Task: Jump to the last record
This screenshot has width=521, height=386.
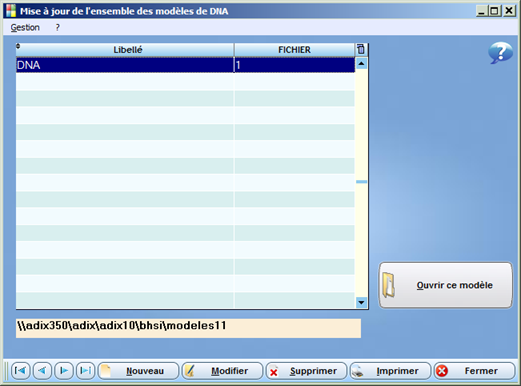Action: [x=86, y=371]
